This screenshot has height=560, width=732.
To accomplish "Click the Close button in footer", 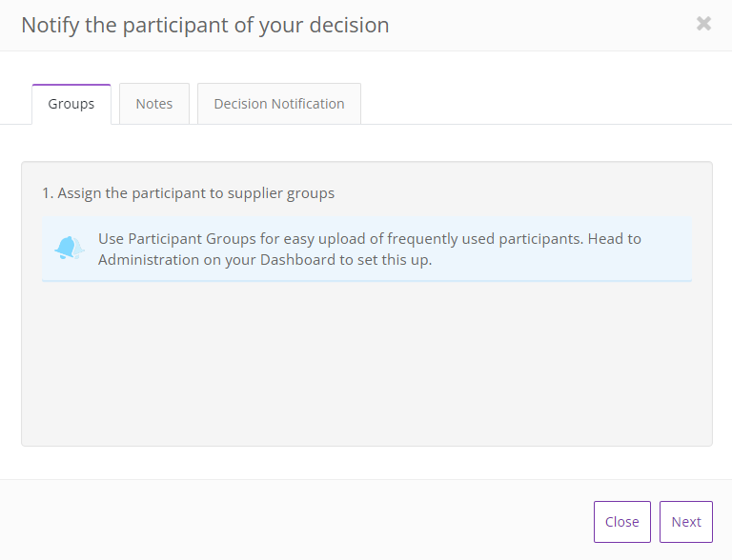I will (x=621, y=522).
